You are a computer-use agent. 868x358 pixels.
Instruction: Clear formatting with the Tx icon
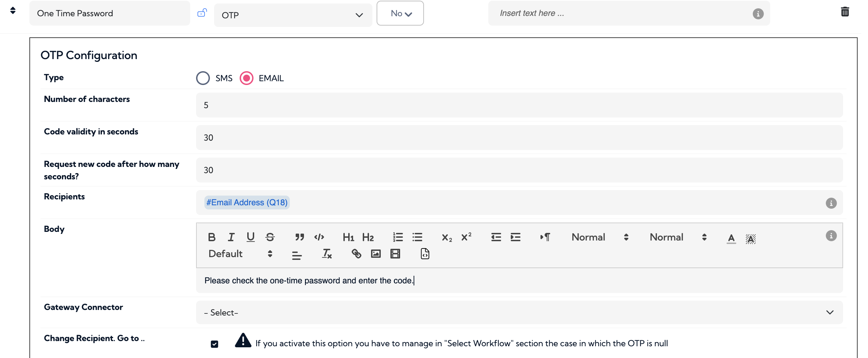click(326, 254)
